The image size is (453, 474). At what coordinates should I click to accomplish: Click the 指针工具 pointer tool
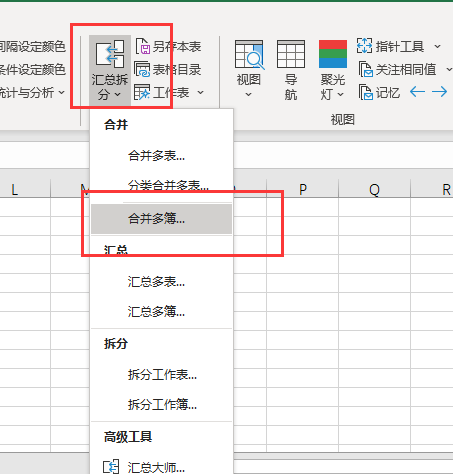tap(390, 46)
